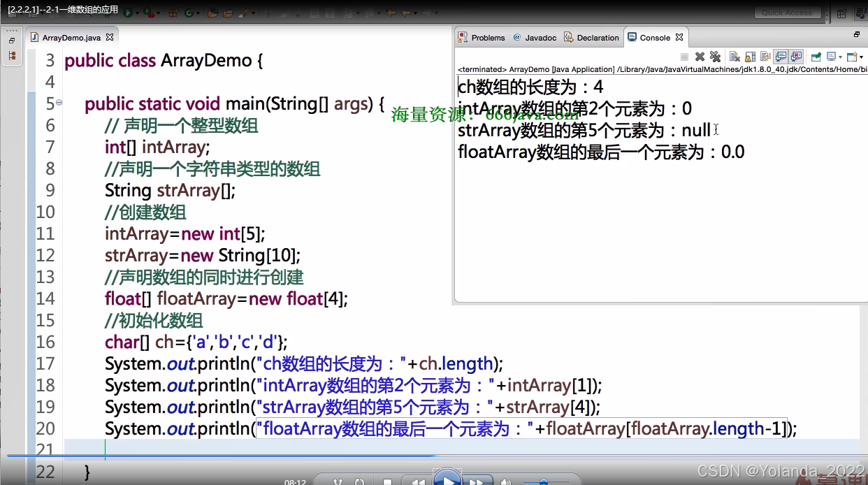The image size is (868, 485).
Task: Click the strArray[4] println statement on line 19
Action: [x=352, y=407]
